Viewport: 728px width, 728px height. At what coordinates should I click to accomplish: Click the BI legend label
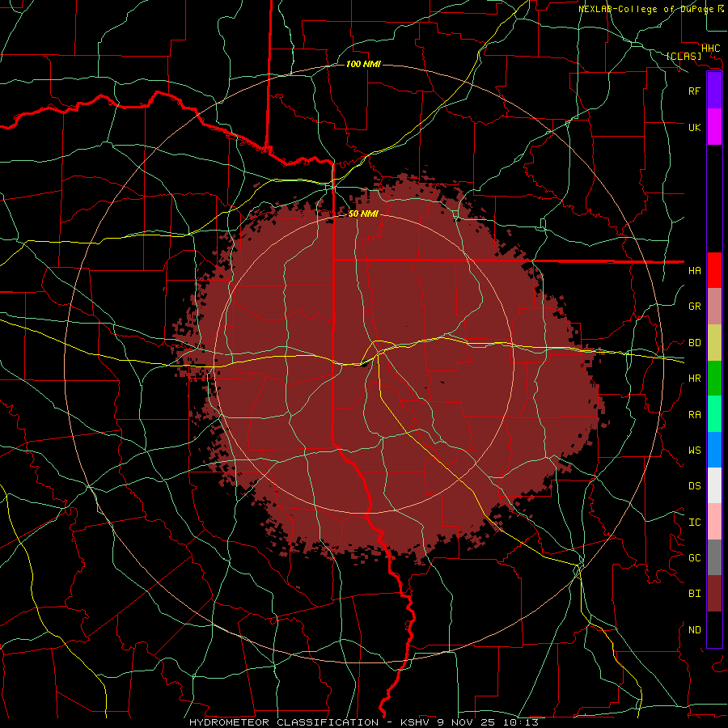(694, 594)
